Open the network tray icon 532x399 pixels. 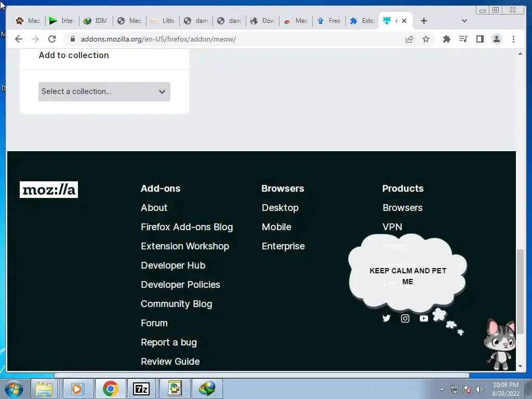pos(454,389)
